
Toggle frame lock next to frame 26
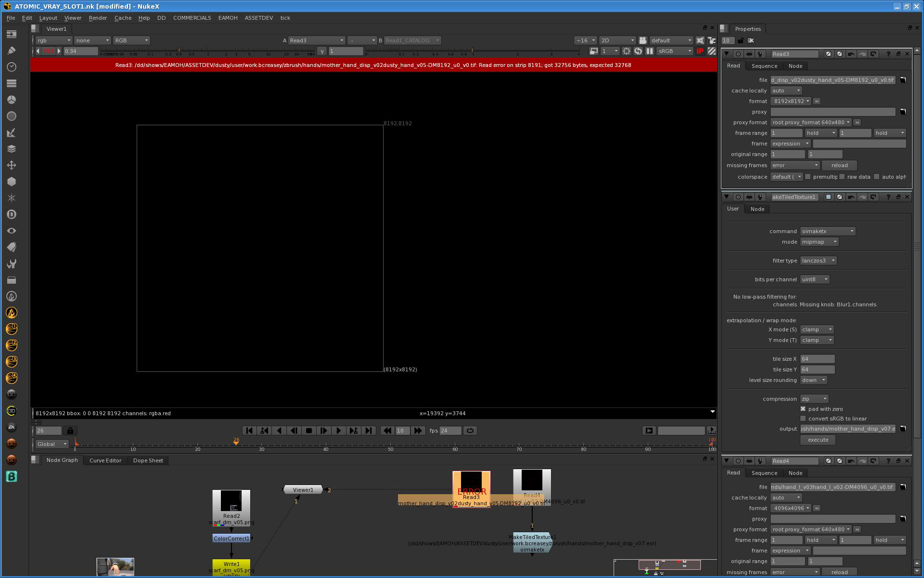point(70,431)
